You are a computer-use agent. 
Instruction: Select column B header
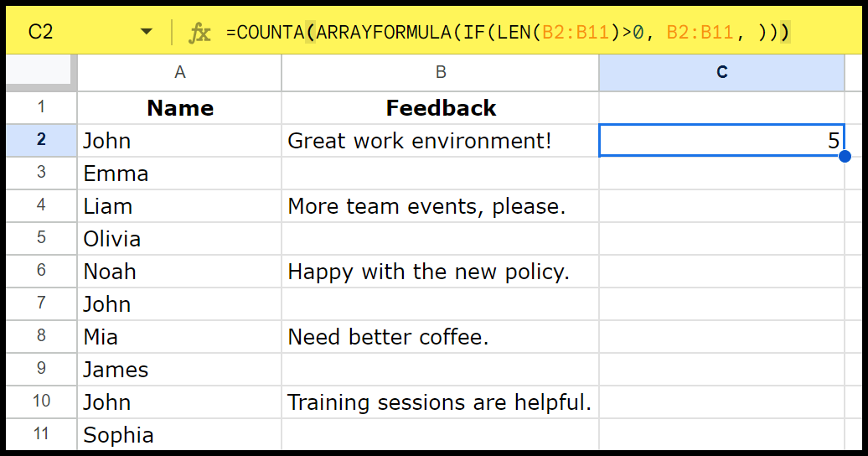(x=440, y=73)
